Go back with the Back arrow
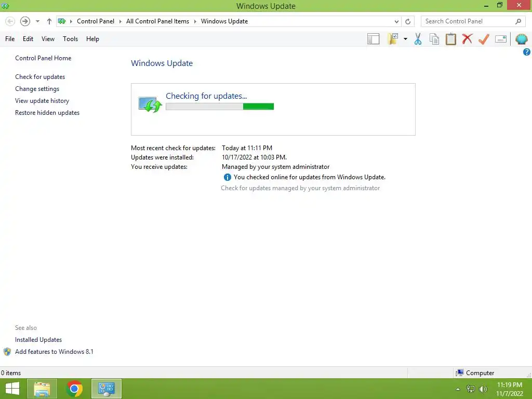This screenshot has height=399, width=532. (x=10, y=21)
